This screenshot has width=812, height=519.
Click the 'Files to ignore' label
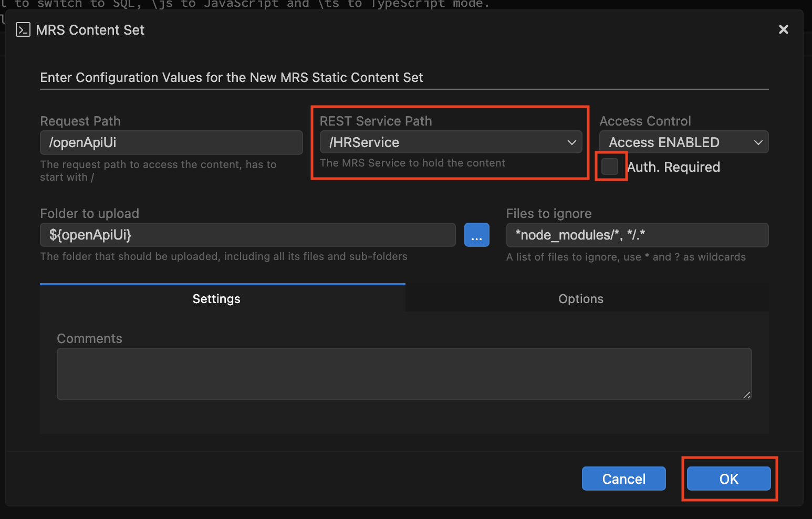(549, 213)
